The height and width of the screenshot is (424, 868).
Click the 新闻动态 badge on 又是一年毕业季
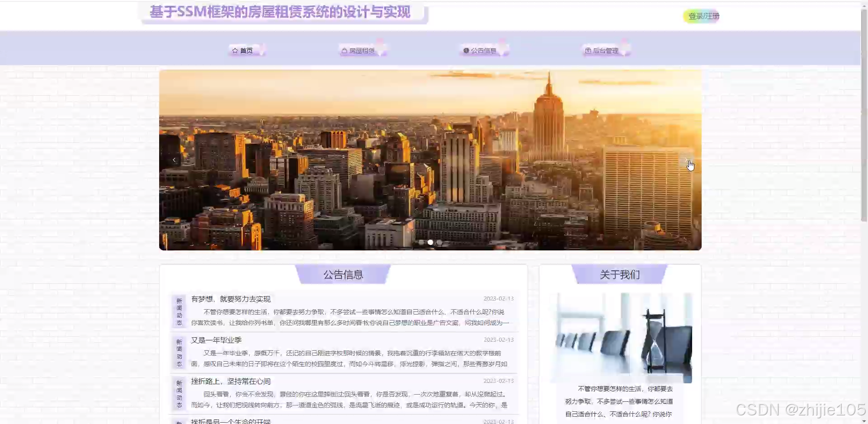pos(179,353)
